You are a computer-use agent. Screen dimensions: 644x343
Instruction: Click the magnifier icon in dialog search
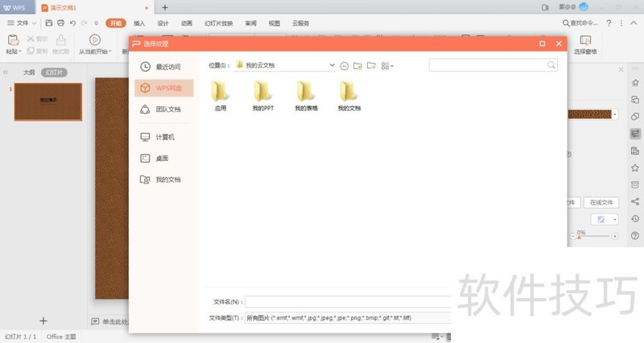coord(551,65)
